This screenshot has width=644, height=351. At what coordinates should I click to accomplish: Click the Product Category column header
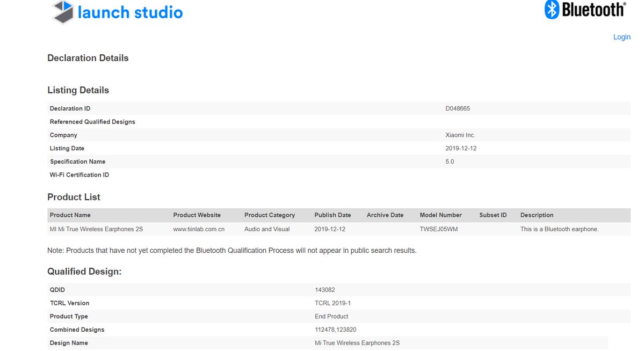270,215
